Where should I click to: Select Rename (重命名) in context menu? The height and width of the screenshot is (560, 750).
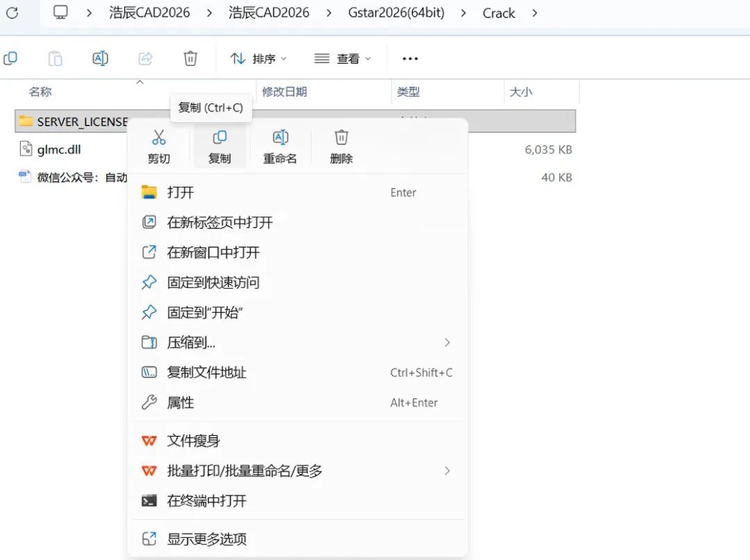(281, 146)
